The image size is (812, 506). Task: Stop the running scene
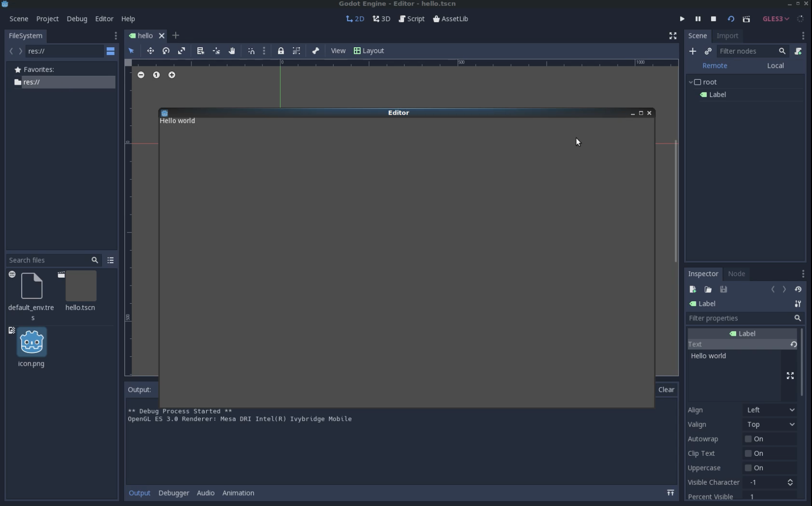click(x=714, y=19)
